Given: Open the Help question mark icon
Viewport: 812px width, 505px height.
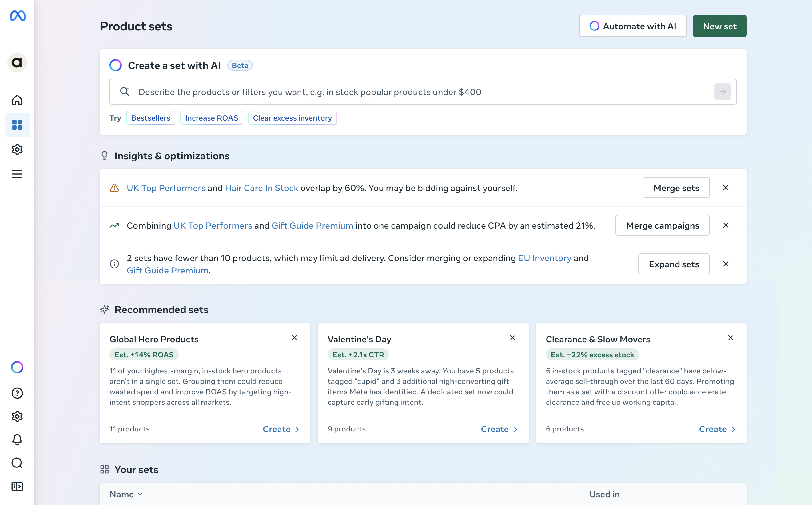Looking at the screenshot, I should (17, 393).
